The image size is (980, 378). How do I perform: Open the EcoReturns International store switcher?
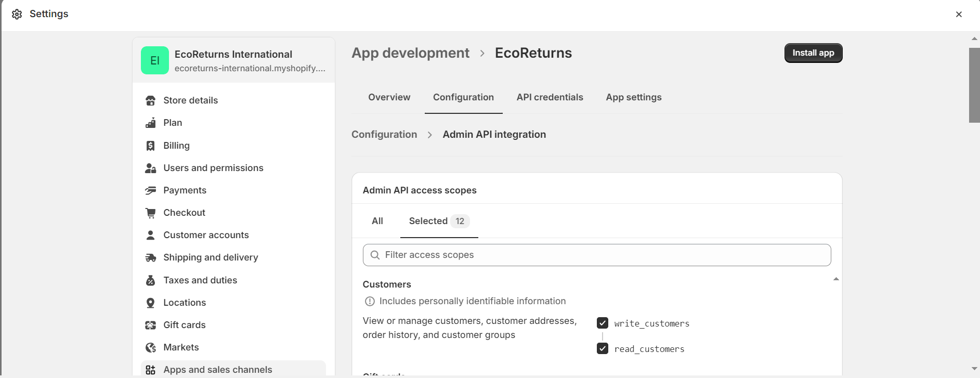click(233, 60)
